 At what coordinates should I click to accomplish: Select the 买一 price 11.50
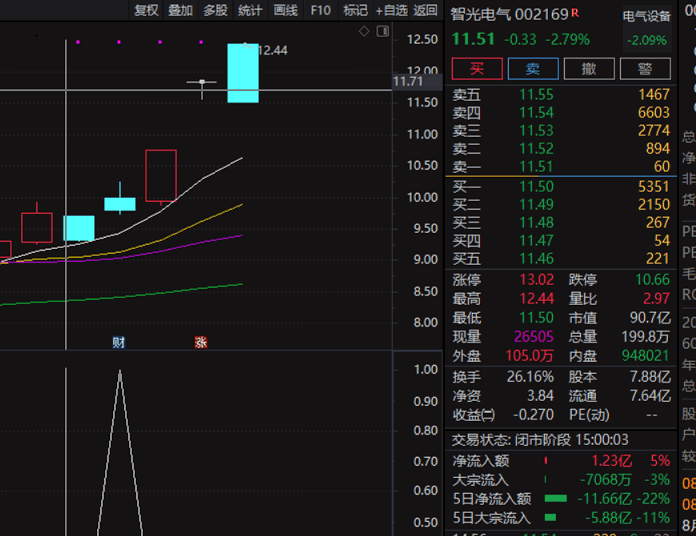coord(536,186)
